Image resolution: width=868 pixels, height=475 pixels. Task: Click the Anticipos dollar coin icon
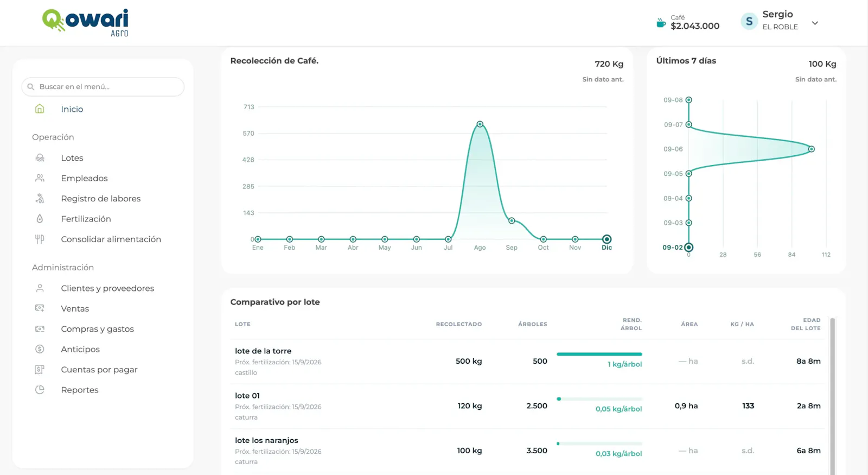pyautogui.click(x=40, y=349)
